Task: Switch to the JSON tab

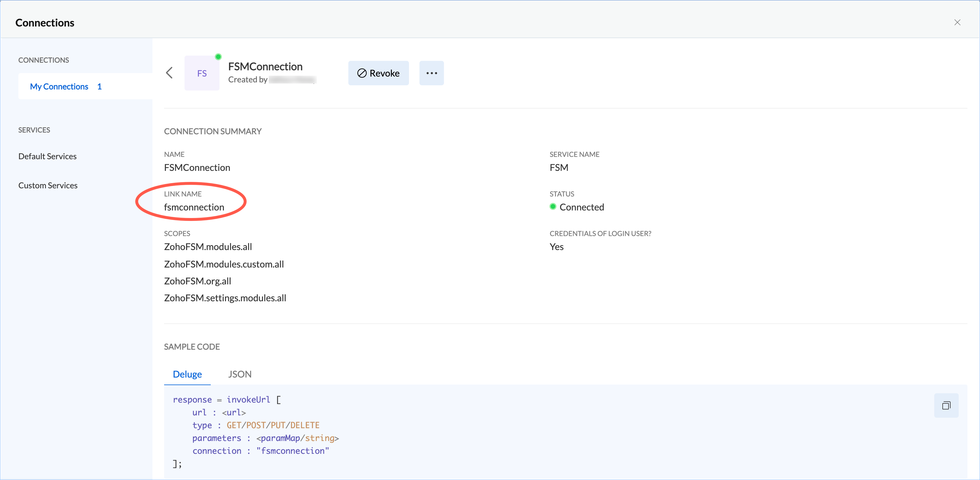Action: point(240,374)
